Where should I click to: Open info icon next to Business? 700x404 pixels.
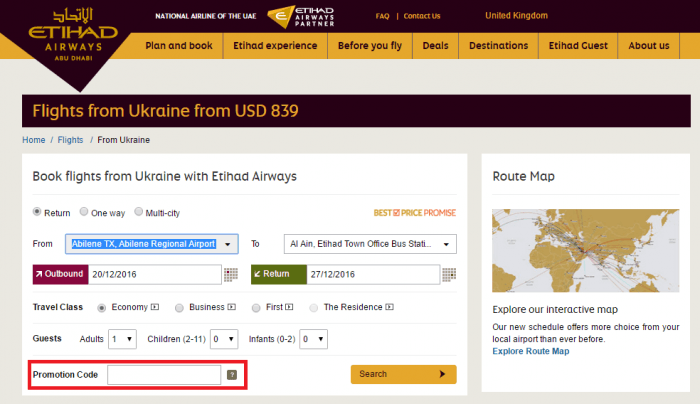point(232,307)
